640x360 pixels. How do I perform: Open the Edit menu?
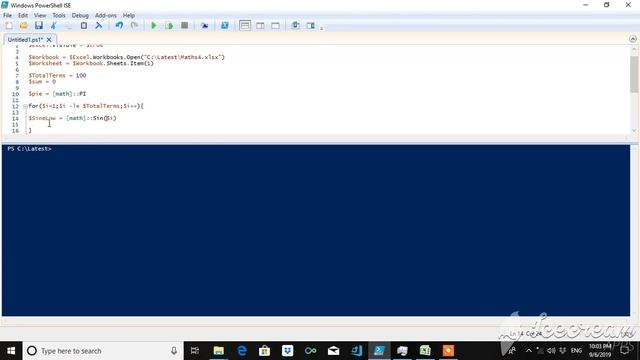pos(23,15)
